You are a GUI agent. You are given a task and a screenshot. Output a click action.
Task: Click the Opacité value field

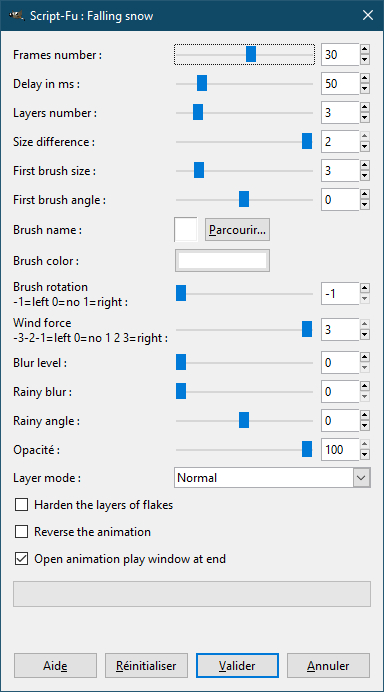tap(340, 450)
